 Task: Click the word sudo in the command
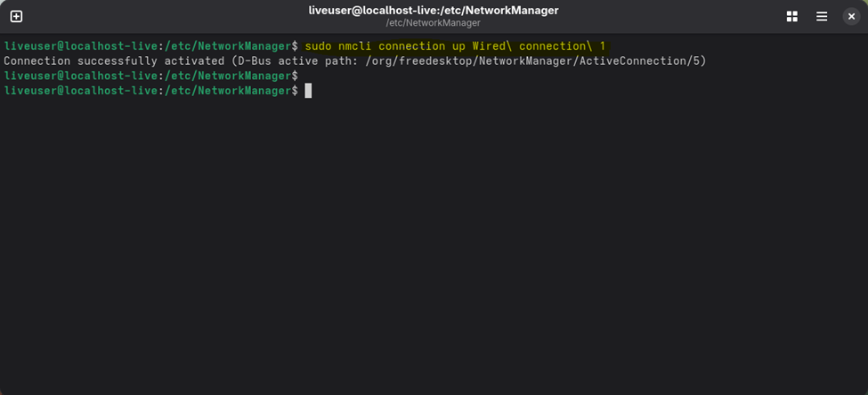318,45
